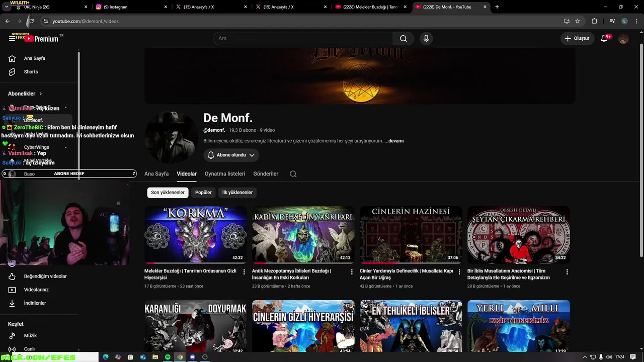This screenshot has height=362, width=644.
Task: Open the Cinlerin Hazinesi thumbnail
Action: pyautogui.click(x=411, y=235)
